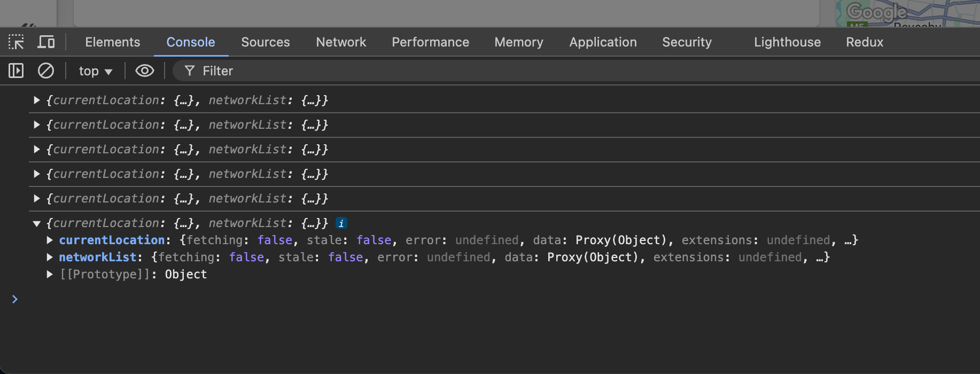The height and width of the screenshot is (374, 980).
Task: Clear the console with the ban icon
Action: coord(46,71)
